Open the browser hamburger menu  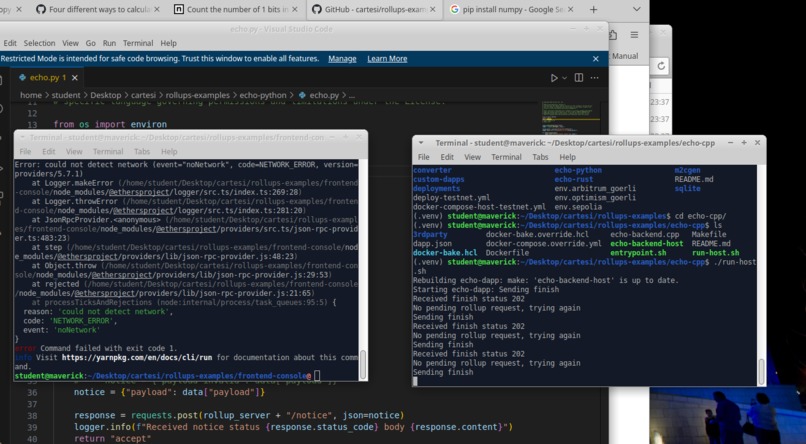tap(634, 35)
